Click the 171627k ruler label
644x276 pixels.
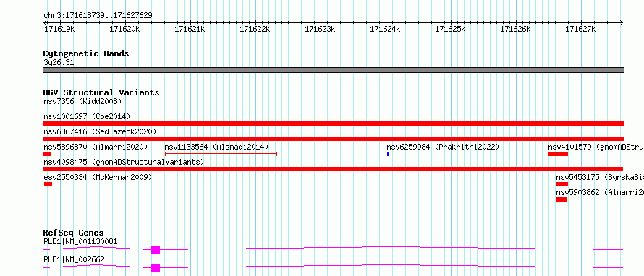coord(580,29)
